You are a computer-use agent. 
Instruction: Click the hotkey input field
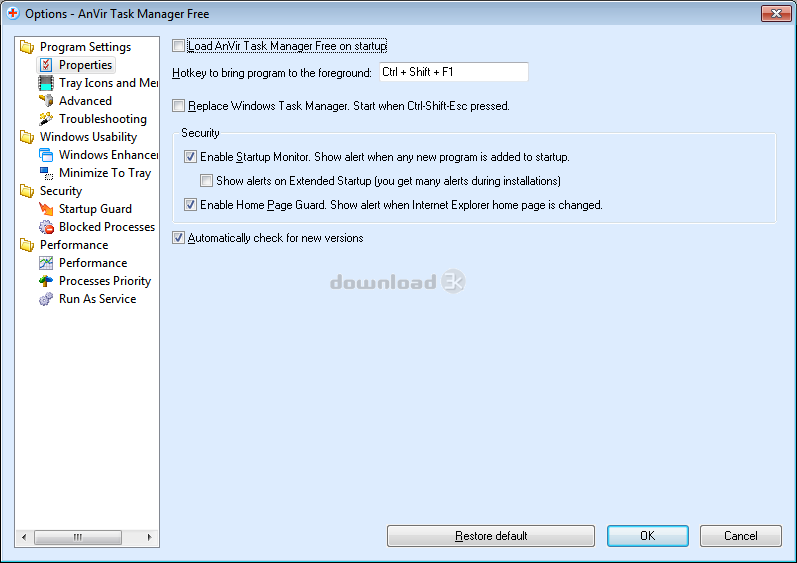tap(453, 72)
